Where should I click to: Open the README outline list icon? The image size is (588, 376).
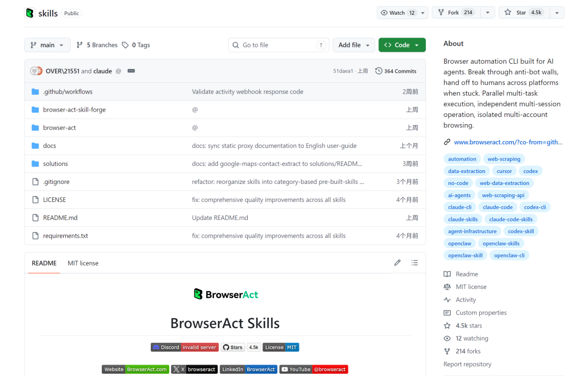[414, 263]
